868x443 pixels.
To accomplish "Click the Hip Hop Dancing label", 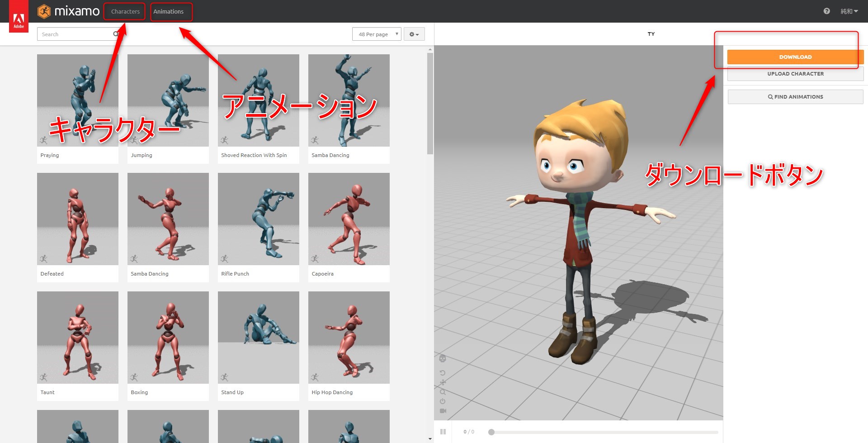I will tap(332, 392).
